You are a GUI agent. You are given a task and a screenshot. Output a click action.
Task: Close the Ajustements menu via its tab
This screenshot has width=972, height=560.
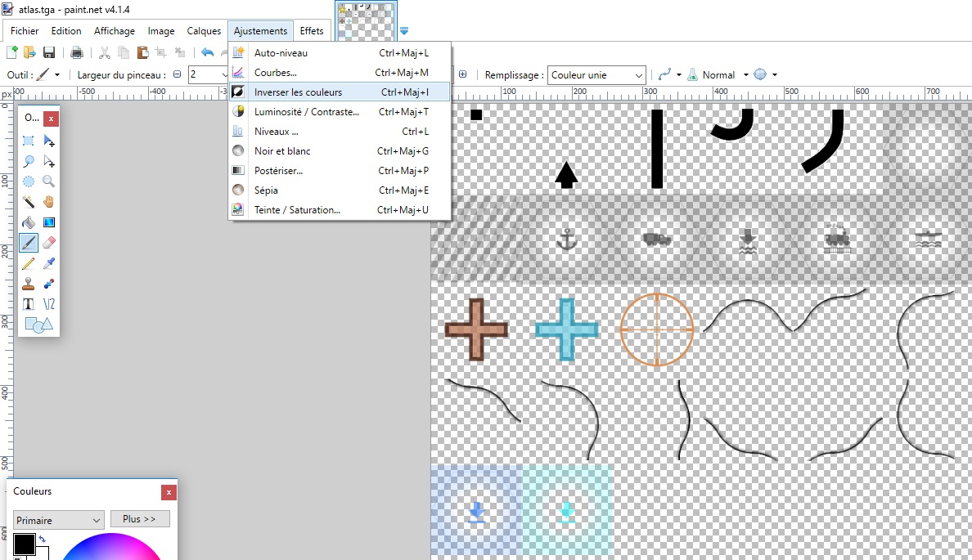(x=260, y=31)
